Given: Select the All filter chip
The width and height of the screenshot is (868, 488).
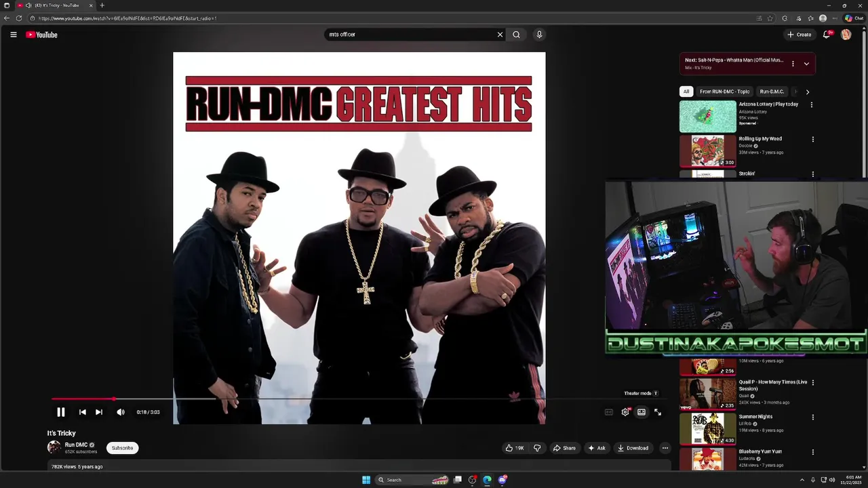Looking at the screenshot, I should pos(686,91).
